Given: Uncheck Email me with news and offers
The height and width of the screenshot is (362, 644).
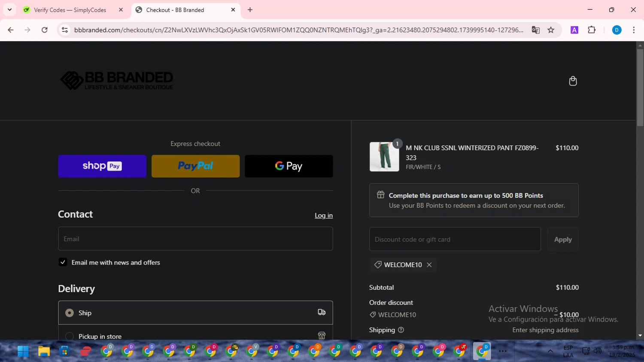Looking at the screenshot, I should coord(63,262).
